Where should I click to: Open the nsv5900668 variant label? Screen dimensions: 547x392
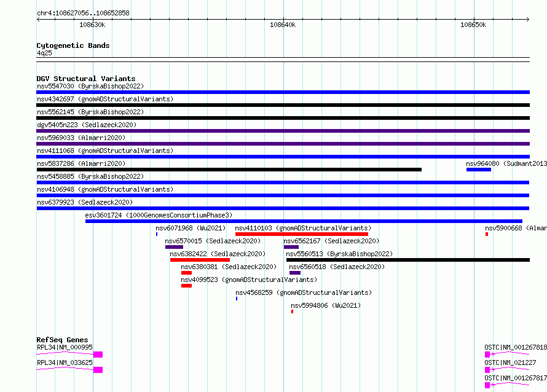point(516,228)
